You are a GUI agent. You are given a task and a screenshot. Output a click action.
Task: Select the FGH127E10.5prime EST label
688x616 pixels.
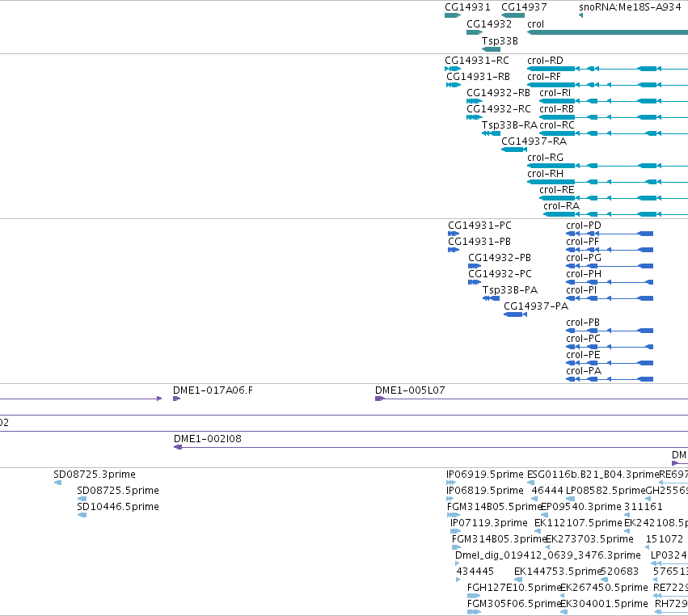514,588
